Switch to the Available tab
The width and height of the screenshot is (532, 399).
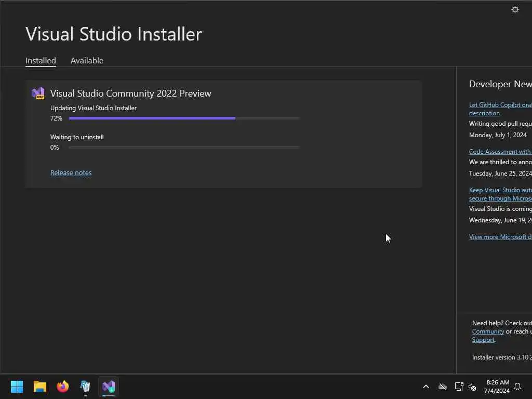[87, 60]
